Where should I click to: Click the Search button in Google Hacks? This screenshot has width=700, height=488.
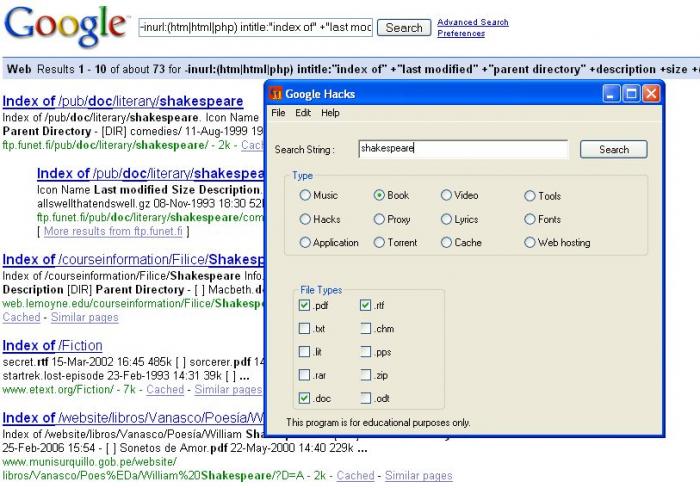[x=614, y=150]
